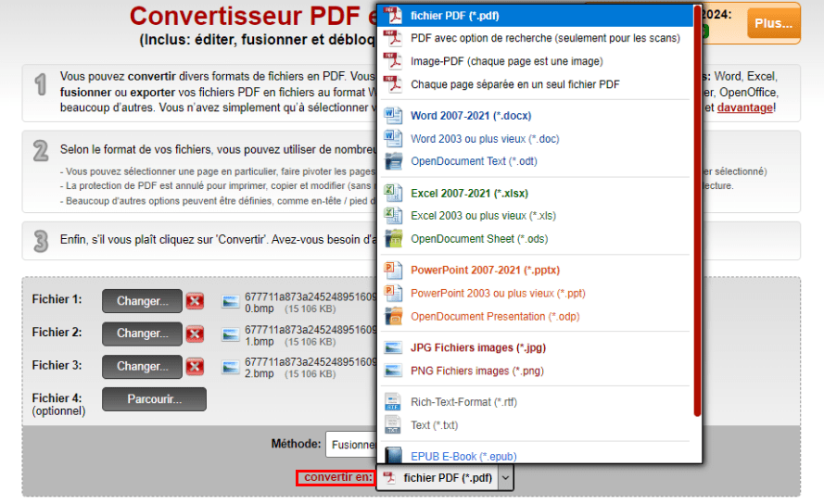
Task: Click Changer... button for Fichier 3
Action: pyautogui.click(x=142, y=366)
